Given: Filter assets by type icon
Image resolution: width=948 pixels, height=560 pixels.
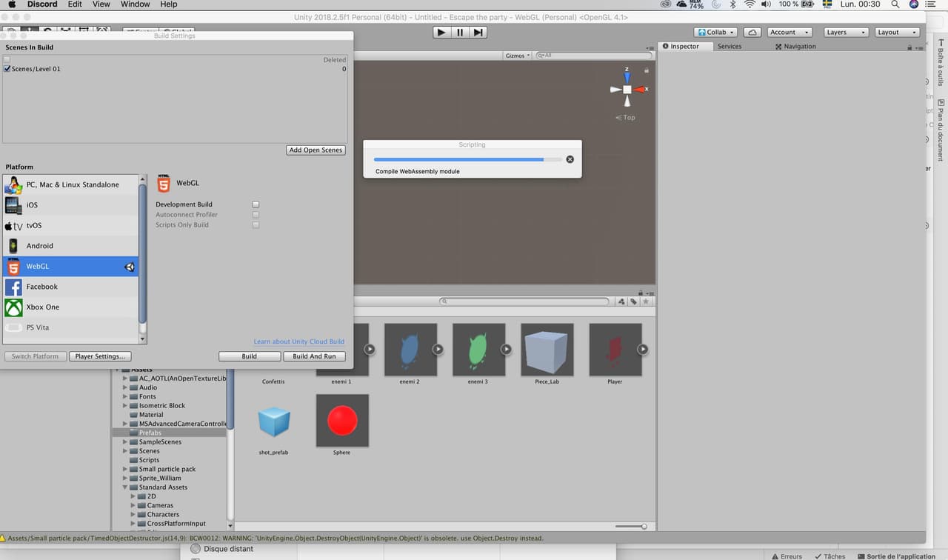Looking at the screenshot, I should coord(621,301).
